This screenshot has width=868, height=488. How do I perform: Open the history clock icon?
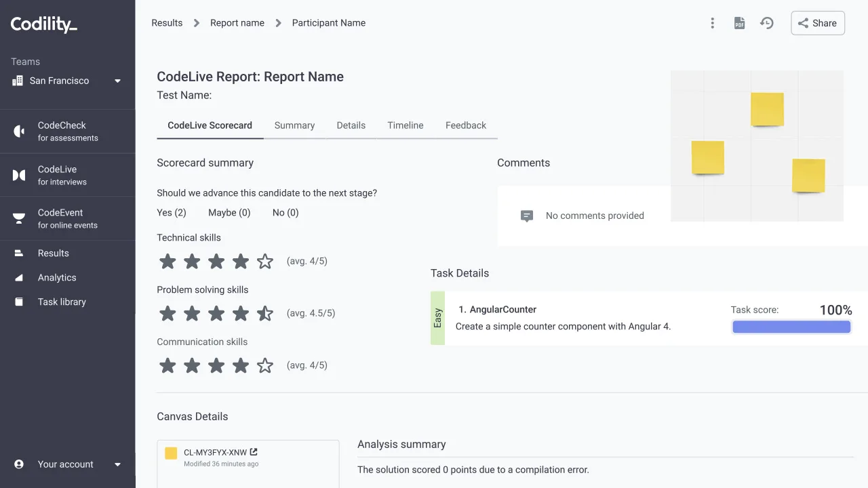767,23
